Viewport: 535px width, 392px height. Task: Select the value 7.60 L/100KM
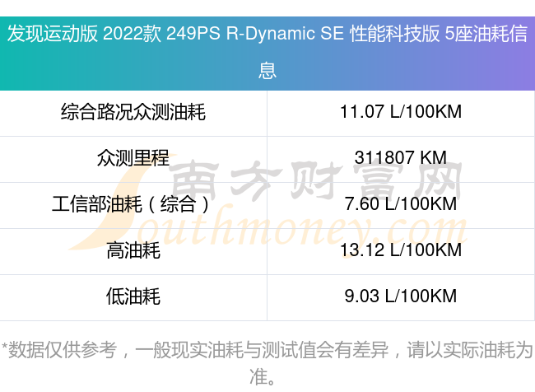coord(401,204)
